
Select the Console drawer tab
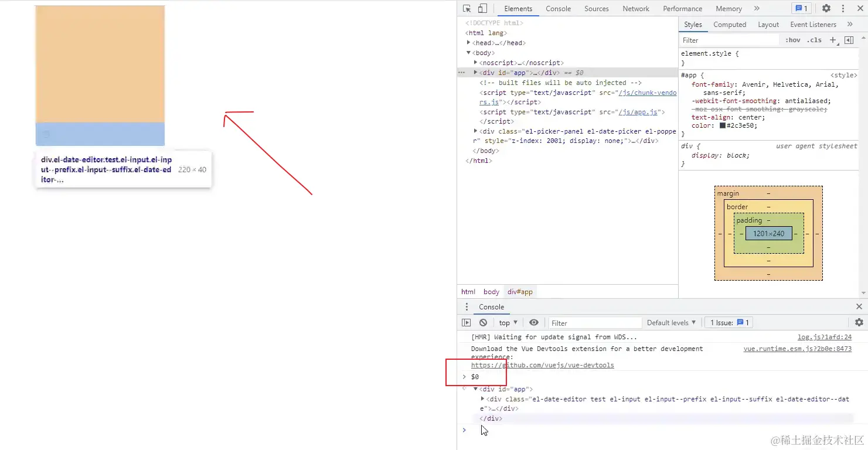pos(491,307)
